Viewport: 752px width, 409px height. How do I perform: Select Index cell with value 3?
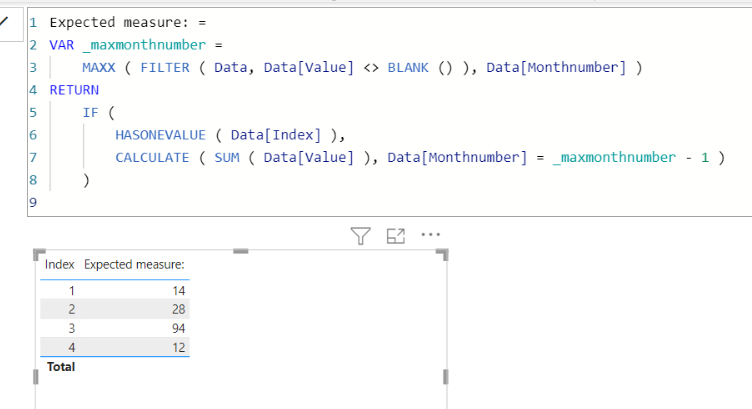(71, 328)
